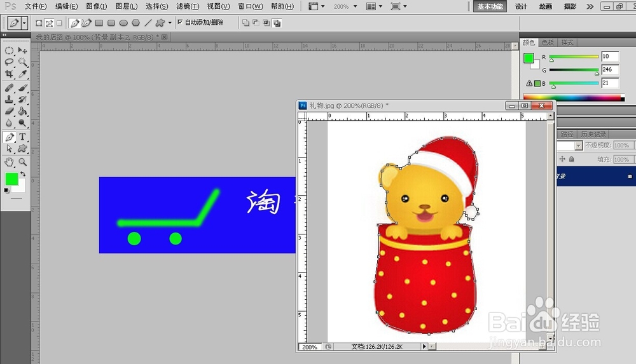This screenshot has height=364, width=636.
Task: Switch to 设计 workspace
Action: coord(522,6)
